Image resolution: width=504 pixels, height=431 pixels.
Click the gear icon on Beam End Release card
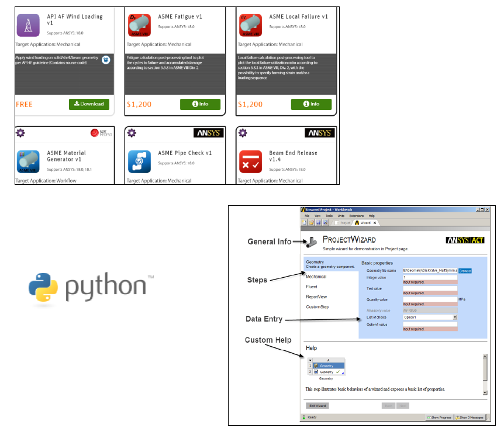pos(243,133)
